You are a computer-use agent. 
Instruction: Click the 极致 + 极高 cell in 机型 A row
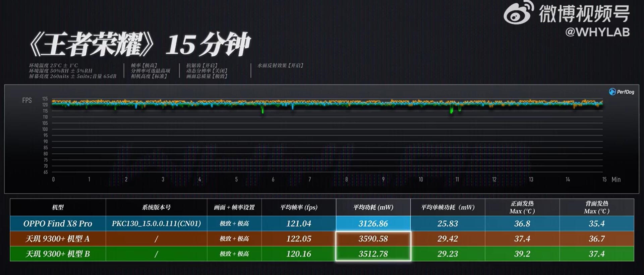234,239
